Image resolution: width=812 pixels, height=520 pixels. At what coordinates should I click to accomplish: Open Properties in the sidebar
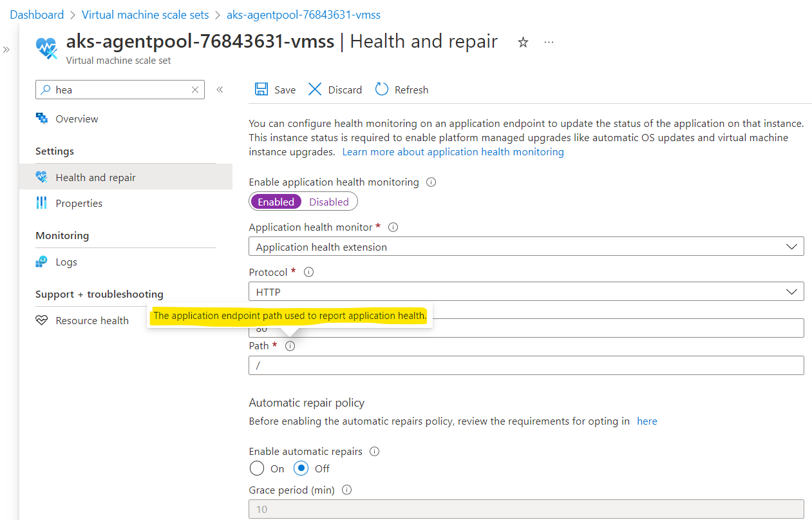79,203
